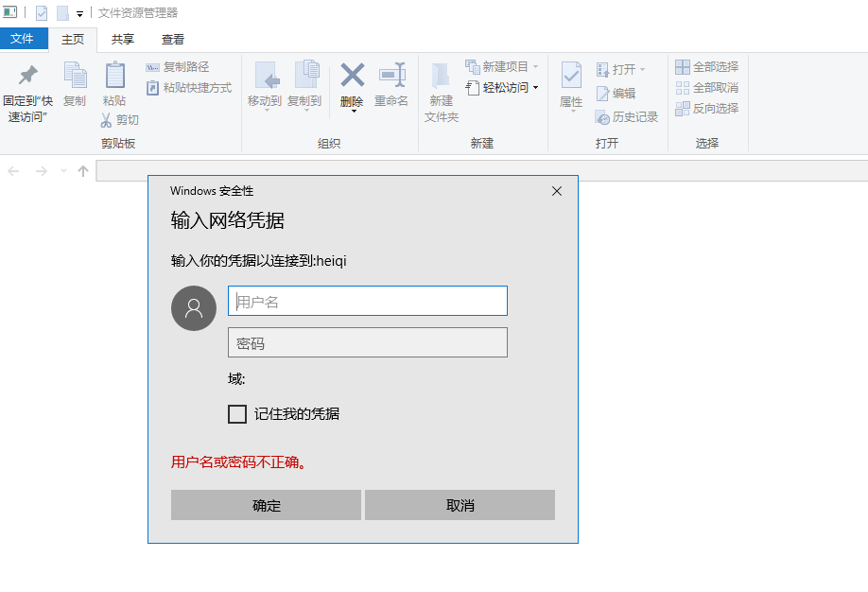Expand the Delete (删除) dropdown arrow
Viewport: 868px width, 592px height.
pos(354,112)
